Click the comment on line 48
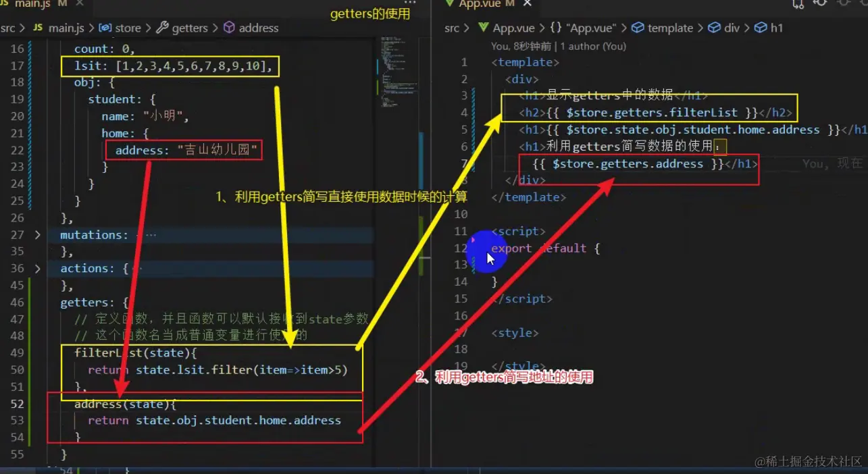 click(x=191, y=336)
